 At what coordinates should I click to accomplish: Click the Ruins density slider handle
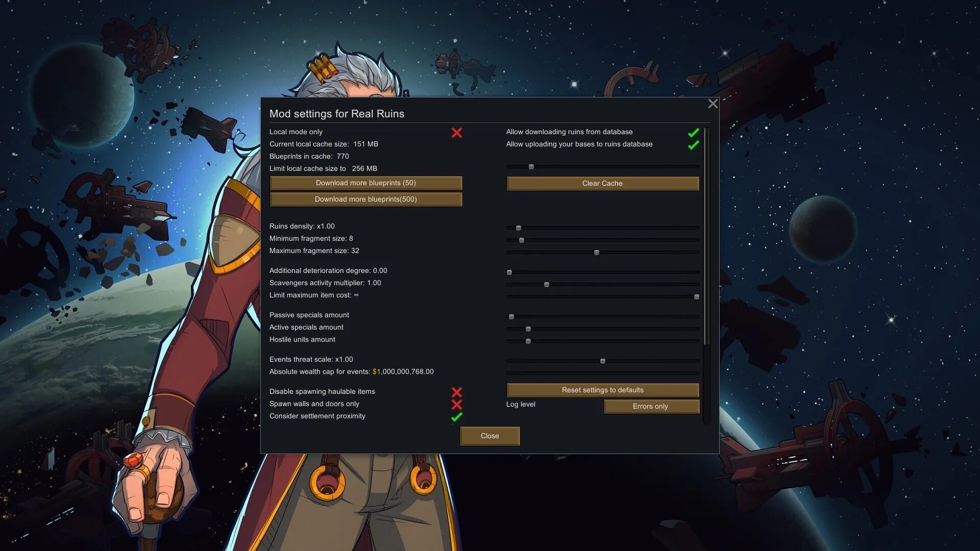tap(519, 228)
